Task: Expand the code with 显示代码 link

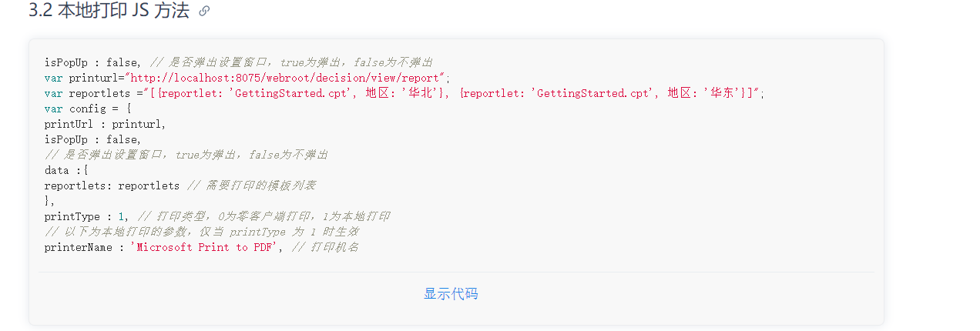Action: pyautogui.click(x=451, y=293)
